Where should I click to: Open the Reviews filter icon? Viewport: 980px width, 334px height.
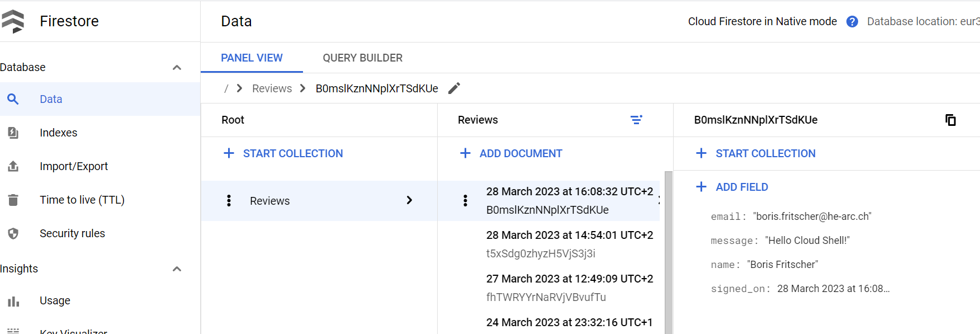click(636, 120)
